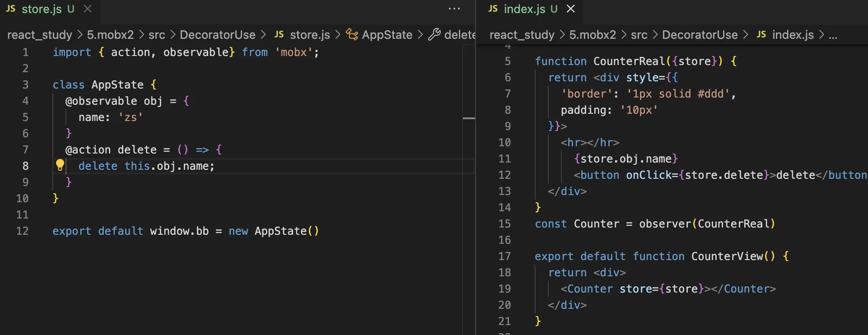This screenshot has width=868, height=335.
Task: Click the 'zs' string value
Action: 131,117
